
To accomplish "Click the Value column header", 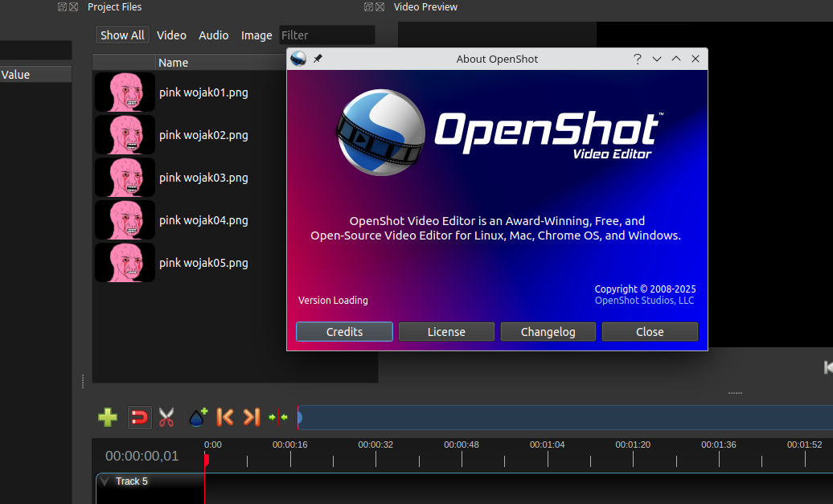I will point(35,74).
